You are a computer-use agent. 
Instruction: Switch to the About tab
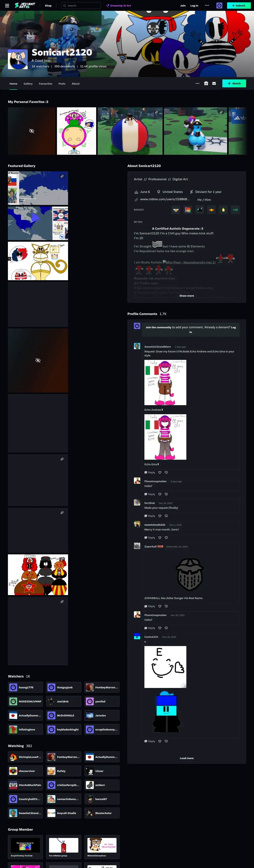76,84
